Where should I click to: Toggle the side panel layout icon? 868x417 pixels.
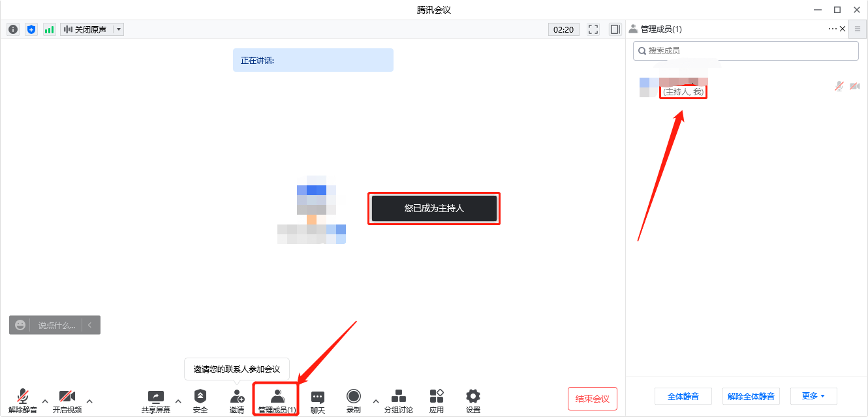[615, 29]
